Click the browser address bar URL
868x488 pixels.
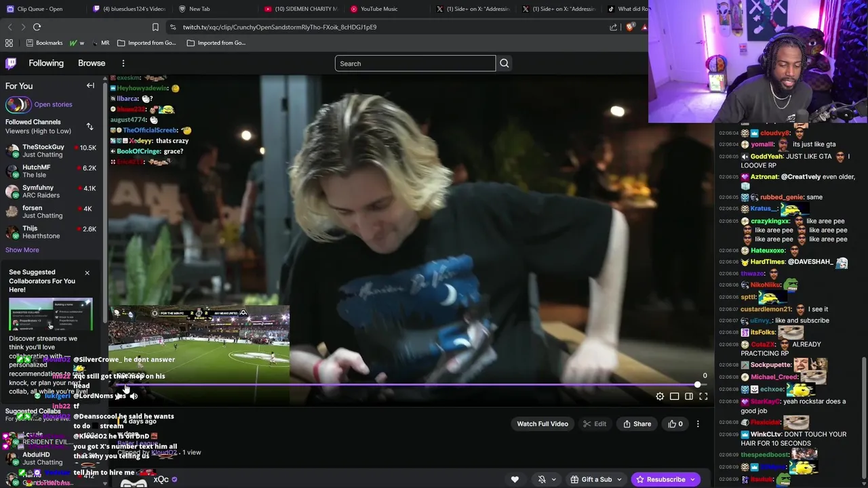tap(279, 27)
